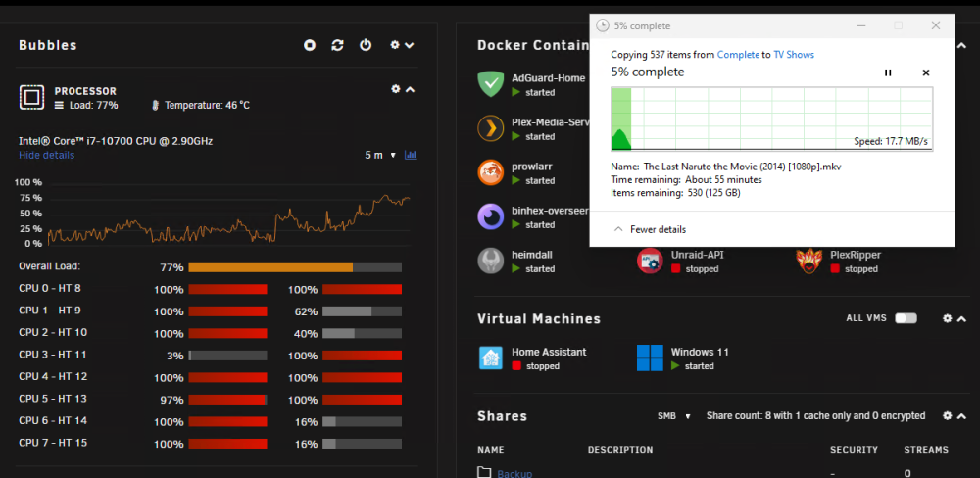Open the Shares section settings gear
980x478 pixels.
[x=947, y=416]
